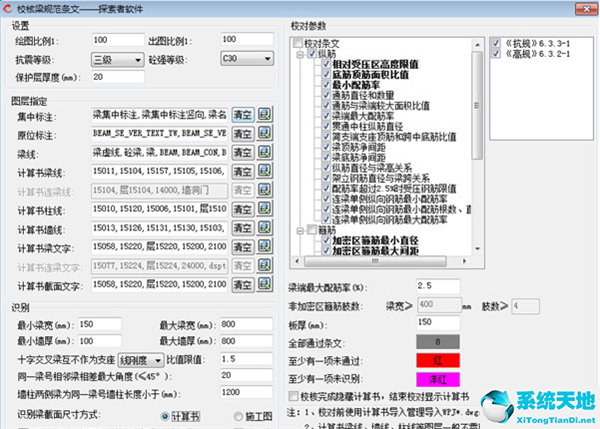Clear the 集中标注 layer field with 清空

point(243,115)
